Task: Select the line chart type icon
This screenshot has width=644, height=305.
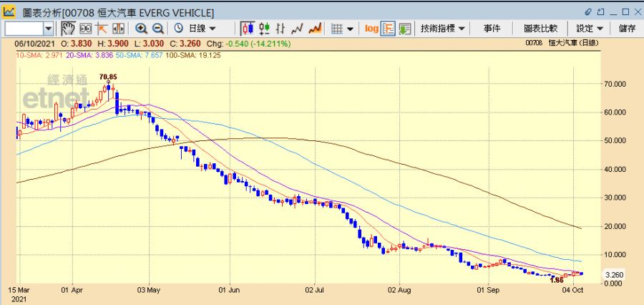Action: (298, 28)
